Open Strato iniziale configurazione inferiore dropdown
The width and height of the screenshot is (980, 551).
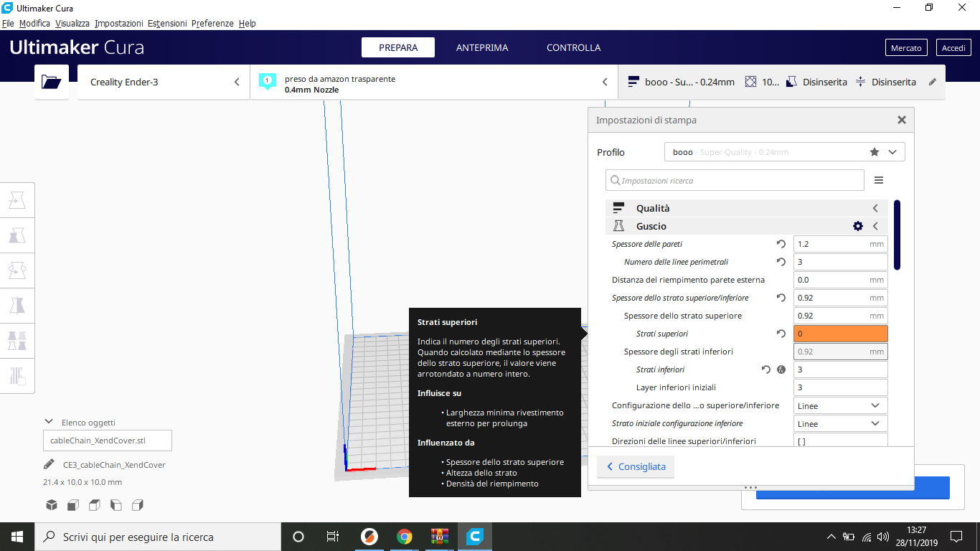click(840, 423)
